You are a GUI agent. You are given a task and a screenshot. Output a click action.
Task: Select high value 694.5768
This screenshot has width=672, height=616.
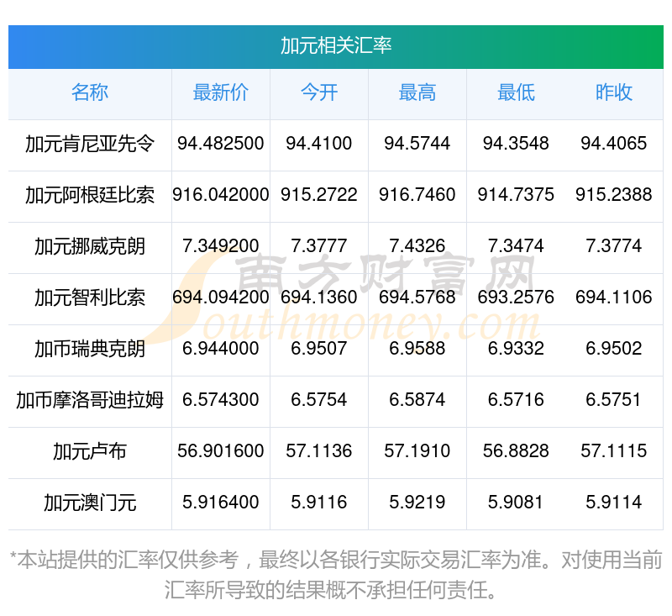pos(417,297)
